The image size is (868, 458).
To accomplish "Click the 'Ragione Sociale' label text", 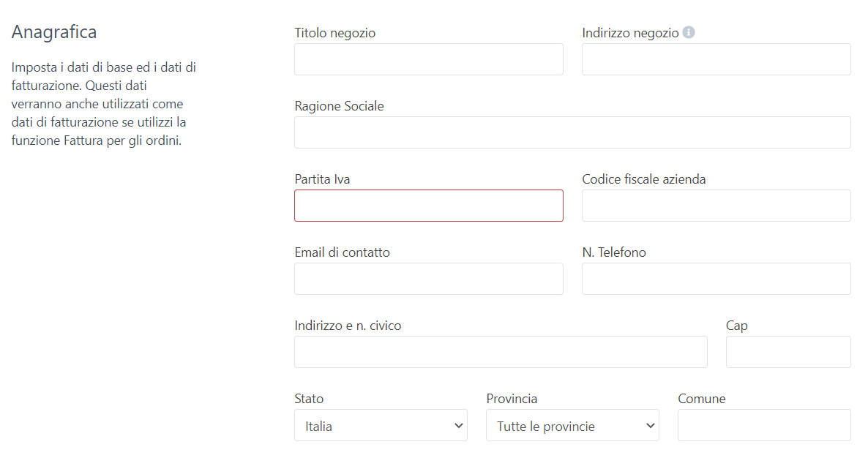I will click(339, 106).
